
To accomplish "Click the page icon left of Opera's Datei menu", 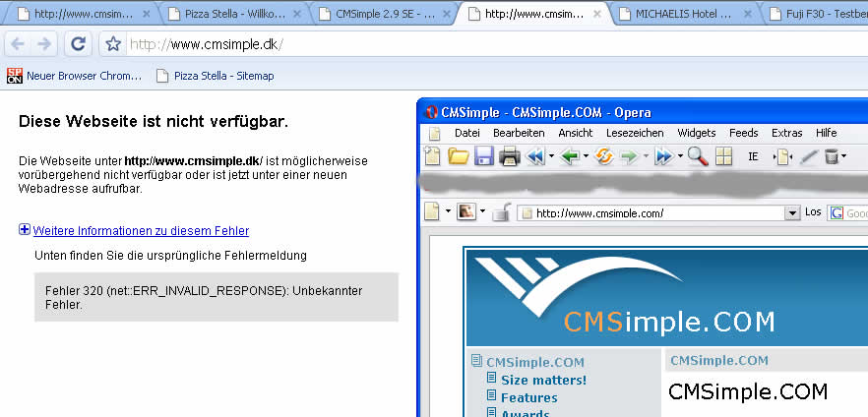I will [x=435, y=134].
